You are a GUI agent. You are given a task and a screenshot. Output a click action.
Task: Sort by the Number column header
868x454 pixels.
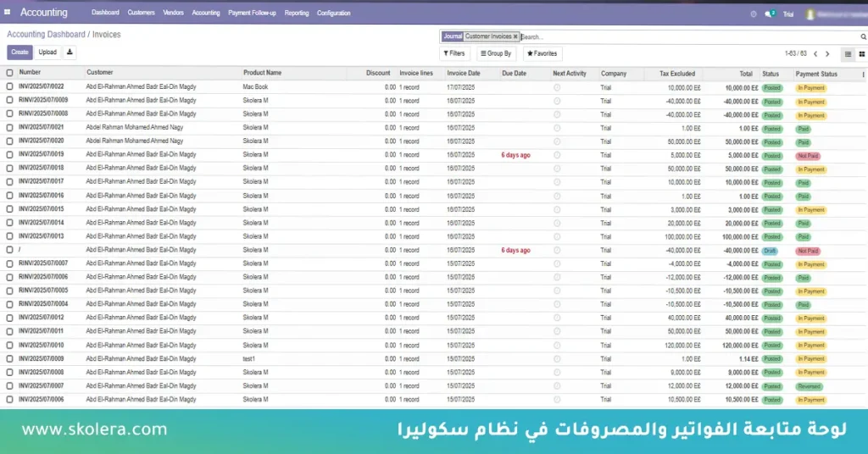[30, 73]
